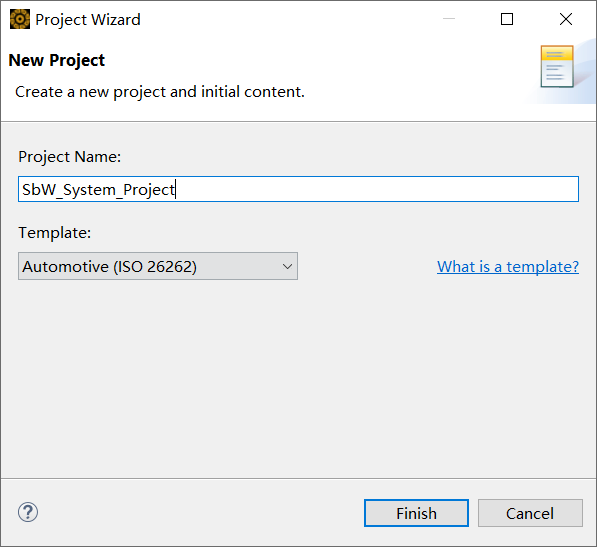Click the New Project wizard banner icon
The width and height of the screenshot is (597, 547).
click(557, 67)
